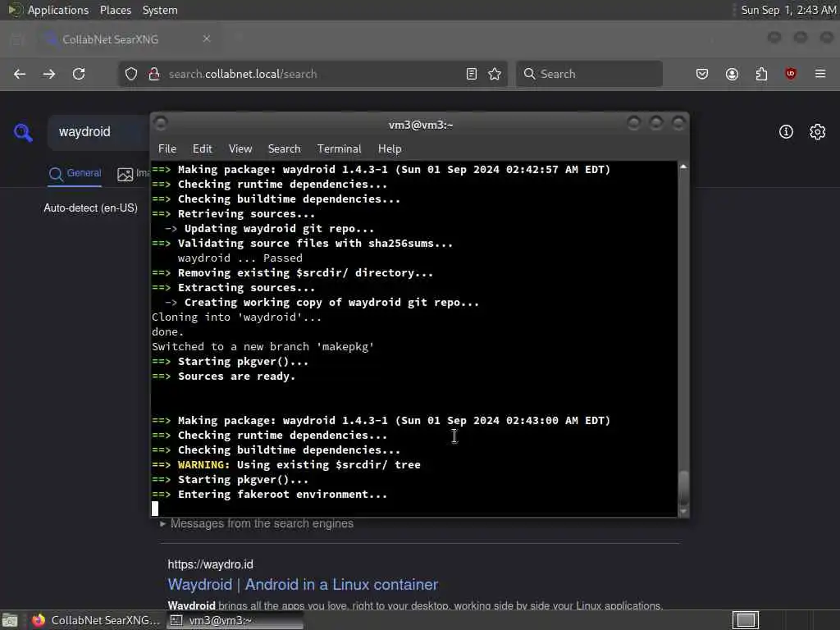This screenshot has height=630, width=840.
Task: Open Firefox hamburger application menu
Action: [x=820, y=74]
